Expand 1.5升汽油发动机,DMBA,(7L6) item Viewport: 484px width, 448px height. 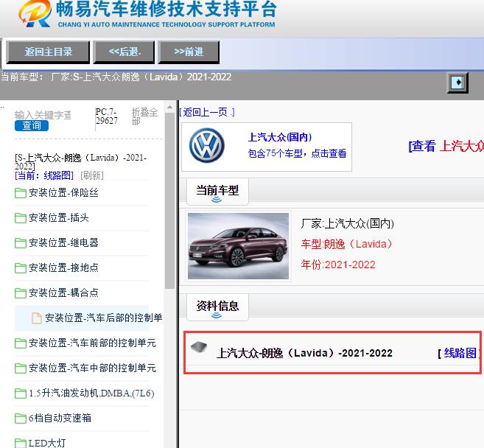point(91,393)
